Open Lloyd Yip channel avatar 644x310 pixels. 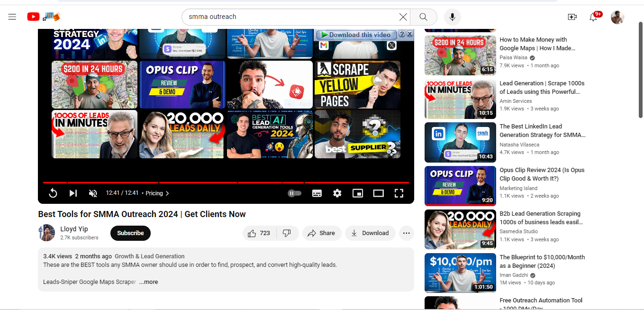point(46,233)
